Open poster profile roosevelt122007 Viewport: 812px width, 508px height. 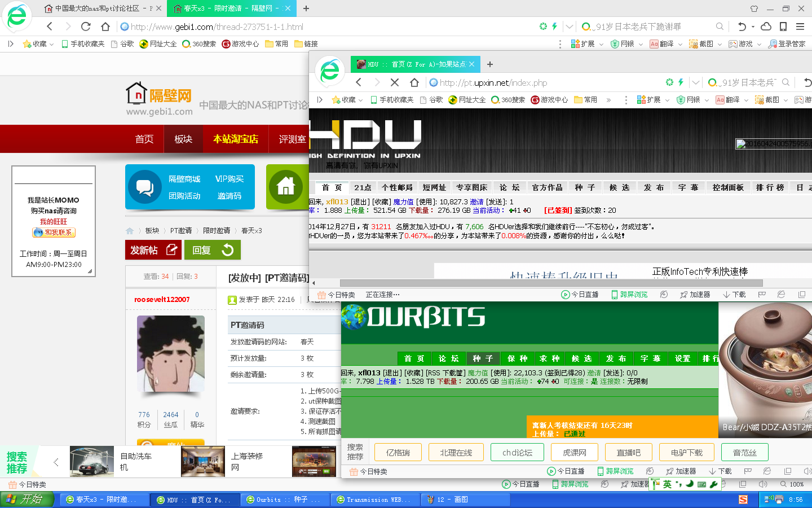162,300
